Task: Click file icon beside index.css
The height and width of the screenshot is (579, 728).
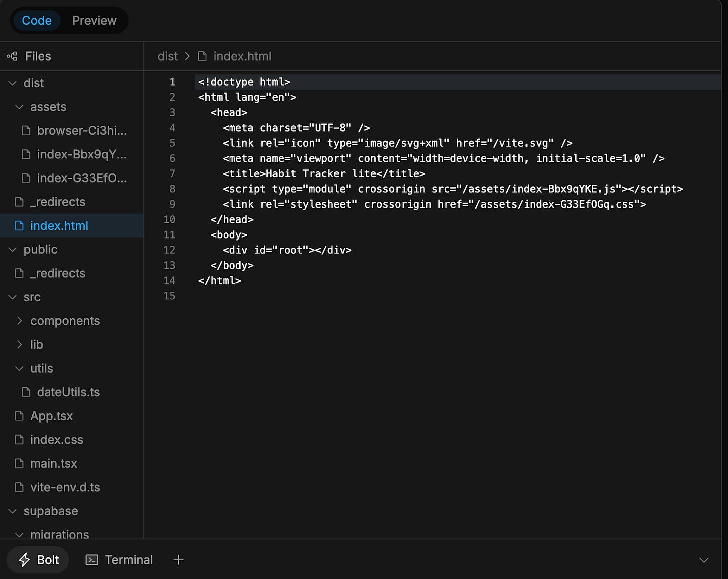Action: 19,440
